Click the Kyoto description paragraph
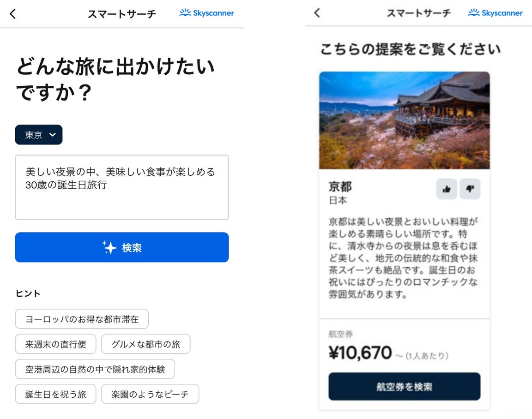 pos(403,257)
